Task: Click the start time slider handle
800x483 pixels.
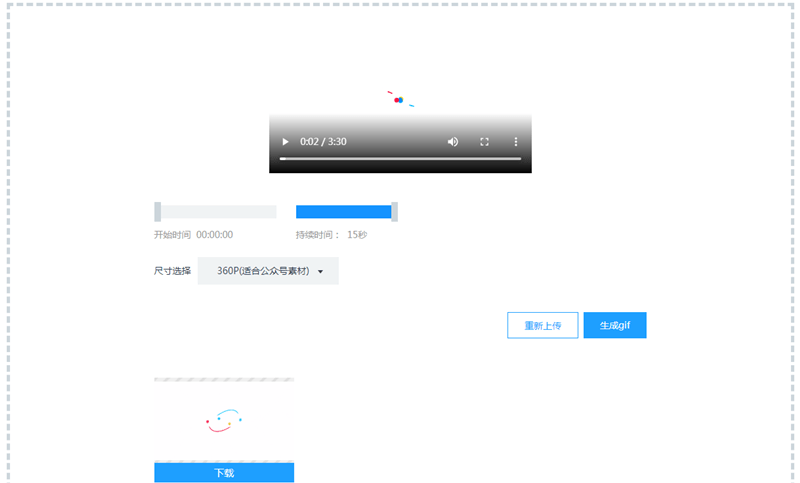Action: click(158, 211)
